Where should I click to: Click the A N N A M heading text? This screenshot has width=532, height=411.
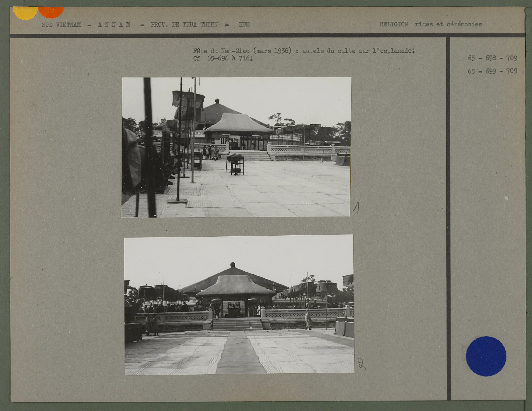(x=114, y=25)
